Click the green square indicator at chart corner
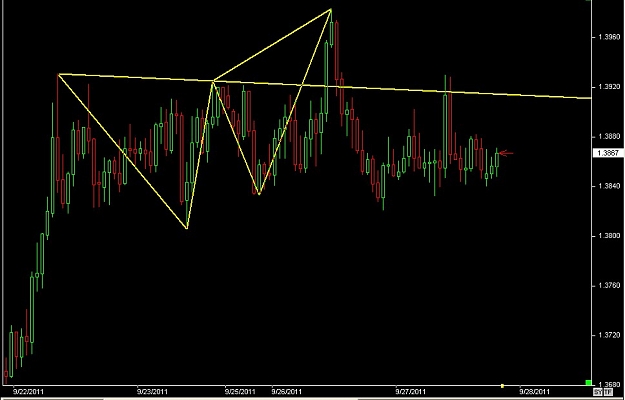Viewport: 625px width, 400px height. [x=588, y=383]
